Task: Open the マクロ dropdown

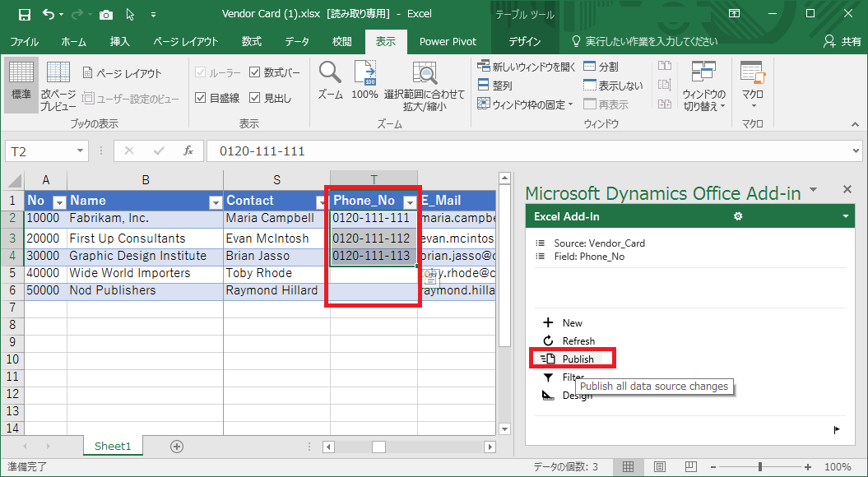Action: coord(752,86)
